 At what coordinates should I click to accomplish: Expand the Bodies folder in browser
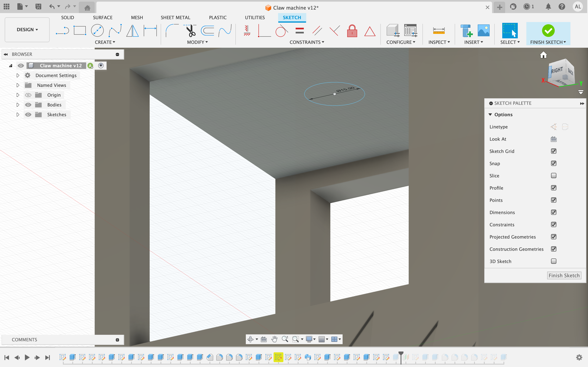tap(17, 105)
